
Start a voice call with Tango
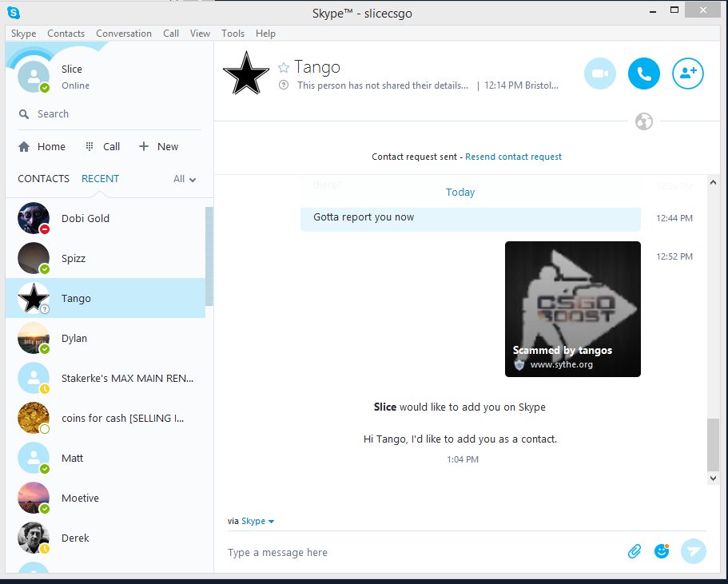pyautogui.click(x=643, y=73)
